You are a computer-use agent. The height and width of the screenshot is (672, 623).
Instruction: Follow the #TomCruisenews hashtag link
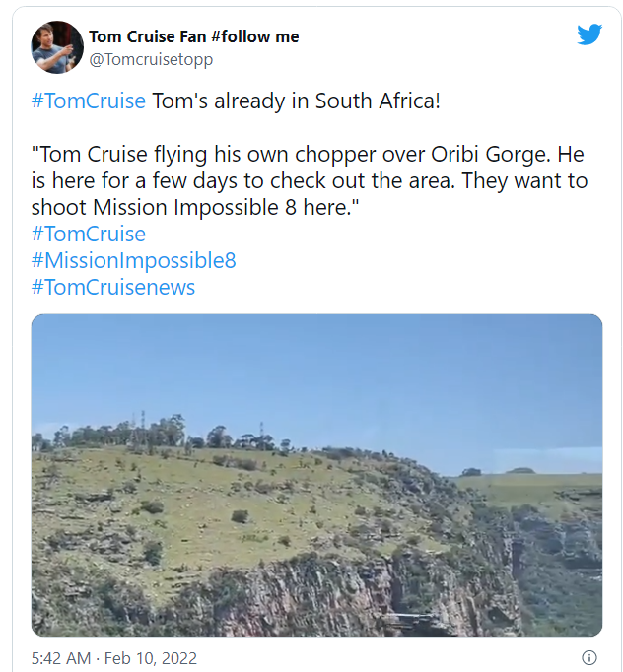pyautogui.click(x=113, y=287)
